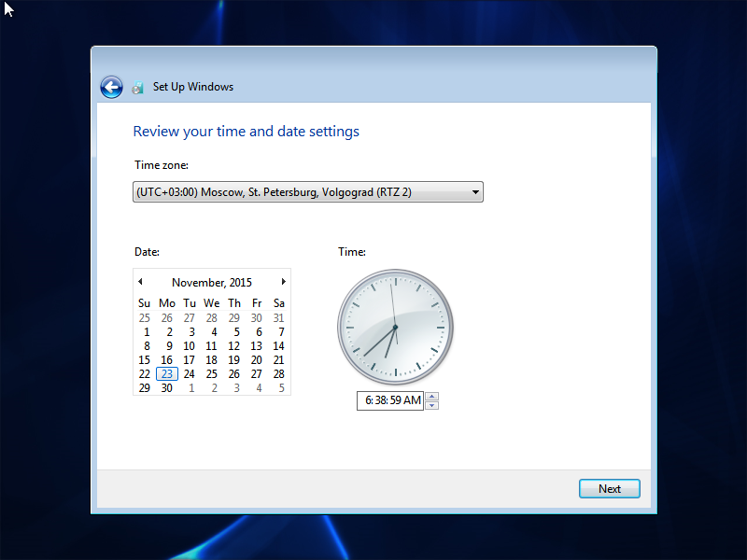Pick November 16 in the calendar
The image size is (747, 560).
tap(167, 360)
